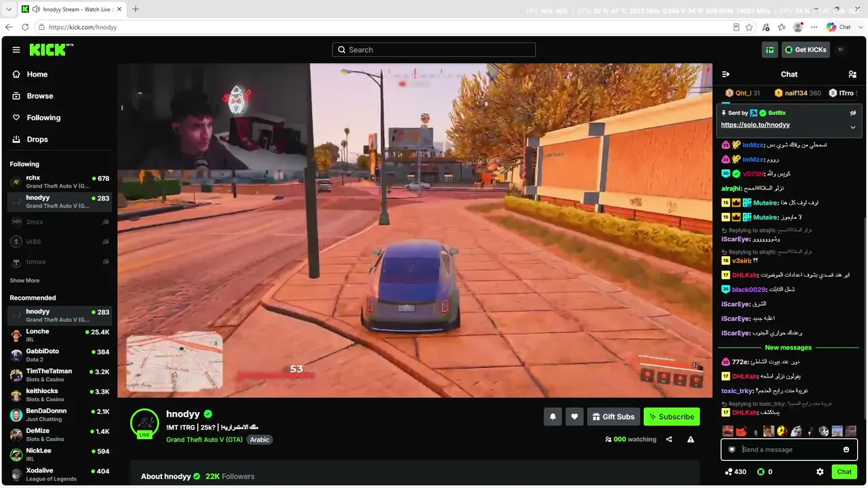The image size is (868, 488).
Task: Open username toxic_trky in chat
Action: [x=738, y=391]
